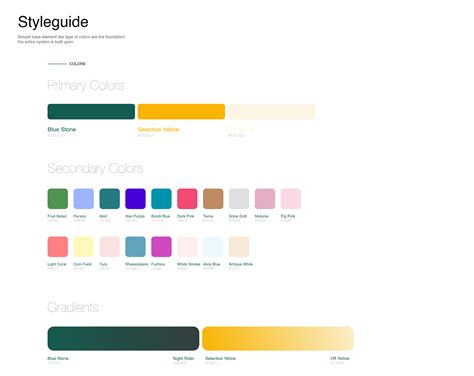Click the 'Corn Field' name label
The image size is (474, 376).
point(83,264)
